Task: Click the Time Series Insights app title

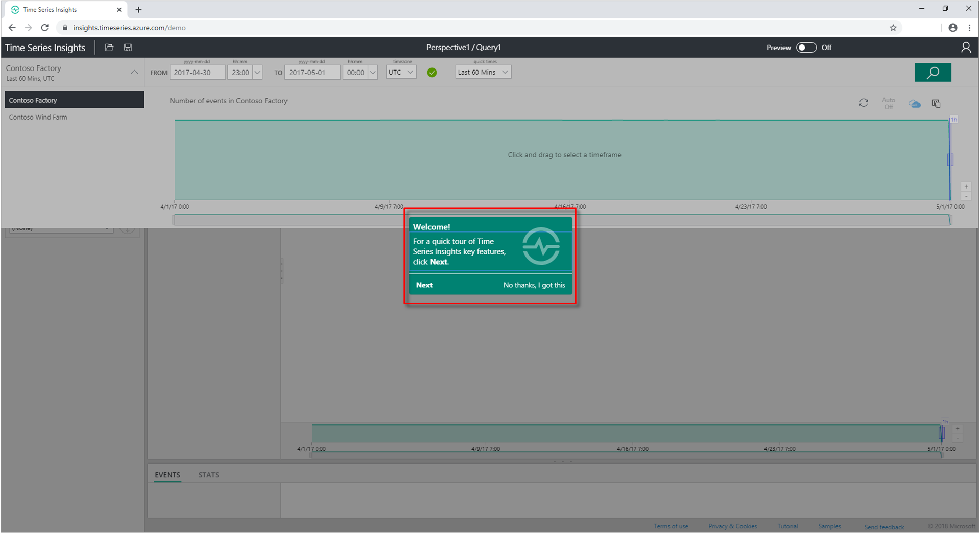Action: pos(45,48)
